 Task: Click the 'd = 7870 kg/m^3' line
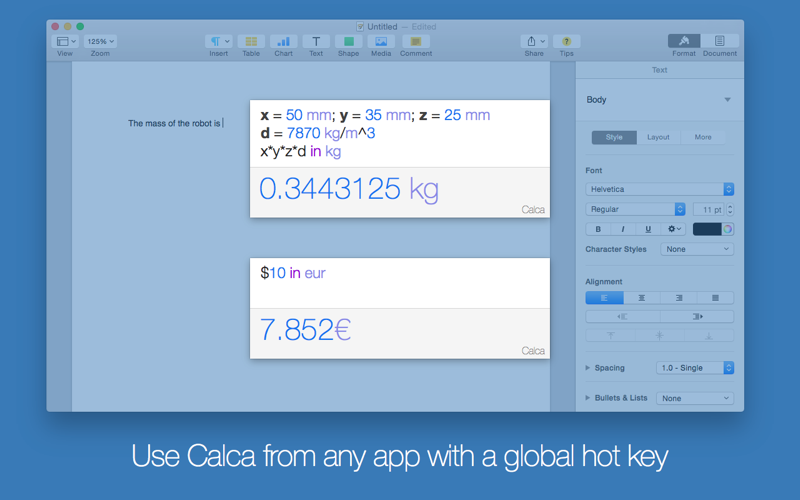[x=317, y=133]
